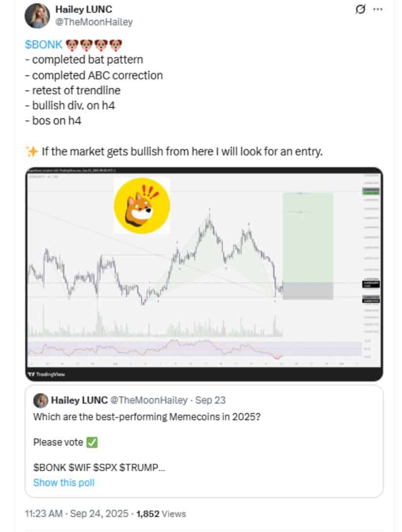Open the $BONK cashtag link
The width and height of the screenshot is (402, 532).
(44, 45)
